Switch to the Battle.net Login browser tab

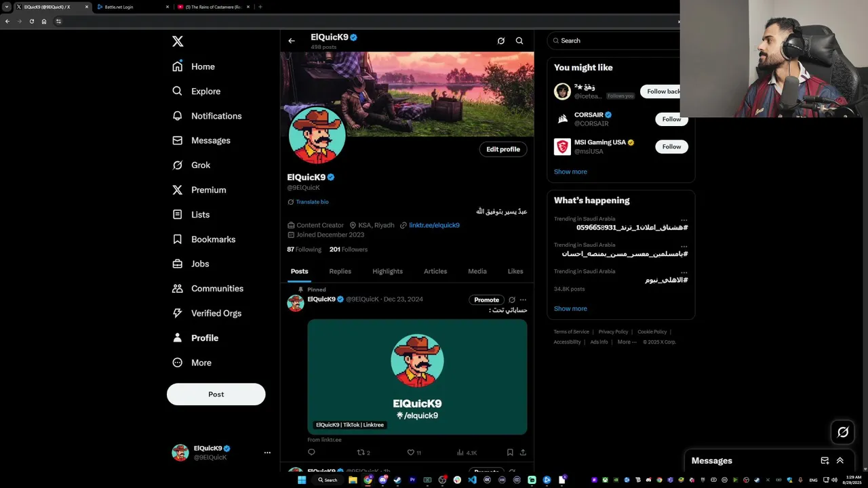(132, 7)
